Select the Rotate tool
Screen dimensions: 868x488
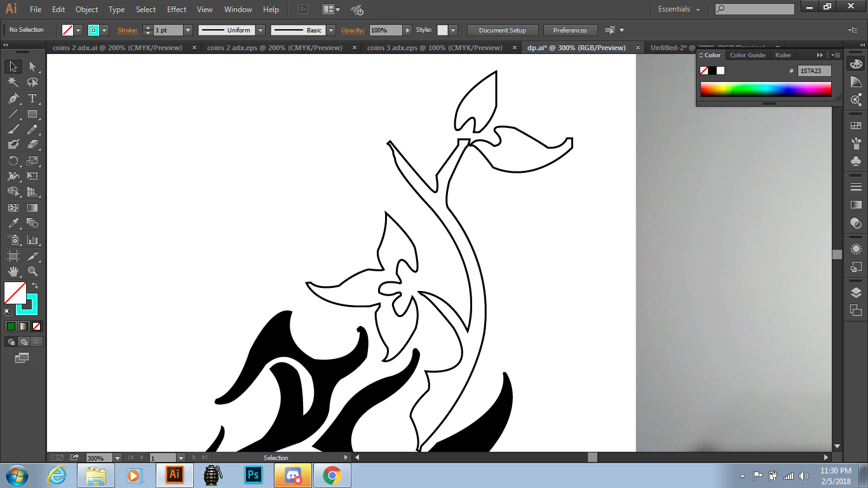[13, 161]
